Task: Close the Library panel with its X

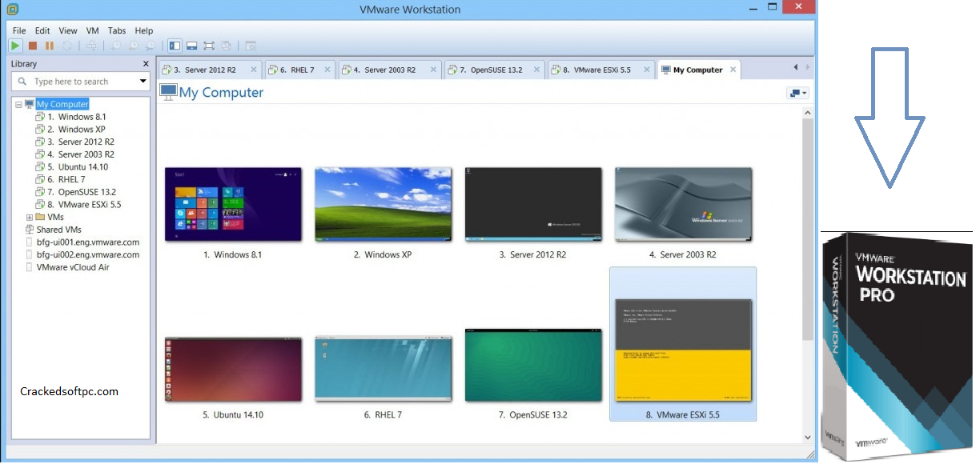Action: [146, 64]
